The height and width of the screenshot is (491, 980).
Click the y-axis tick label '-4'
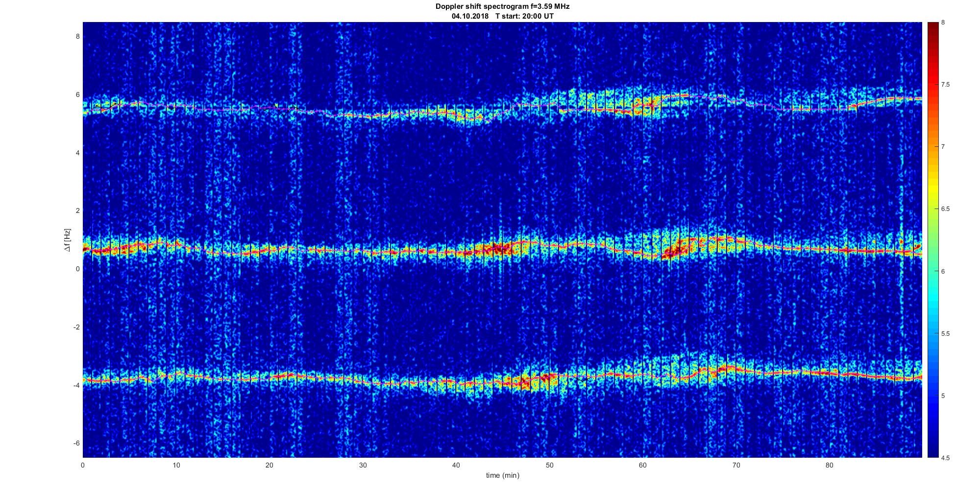tap(76, 385)
